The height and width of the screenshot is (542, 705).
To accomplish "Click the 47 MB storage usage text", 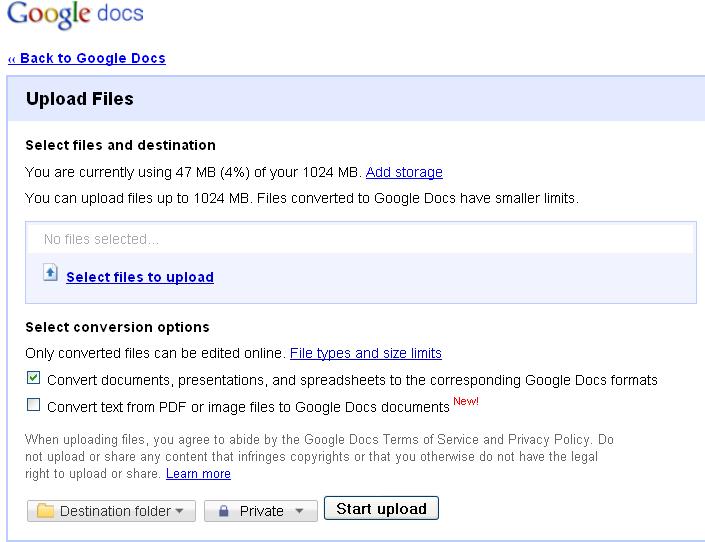I will (x=194, y=172).
